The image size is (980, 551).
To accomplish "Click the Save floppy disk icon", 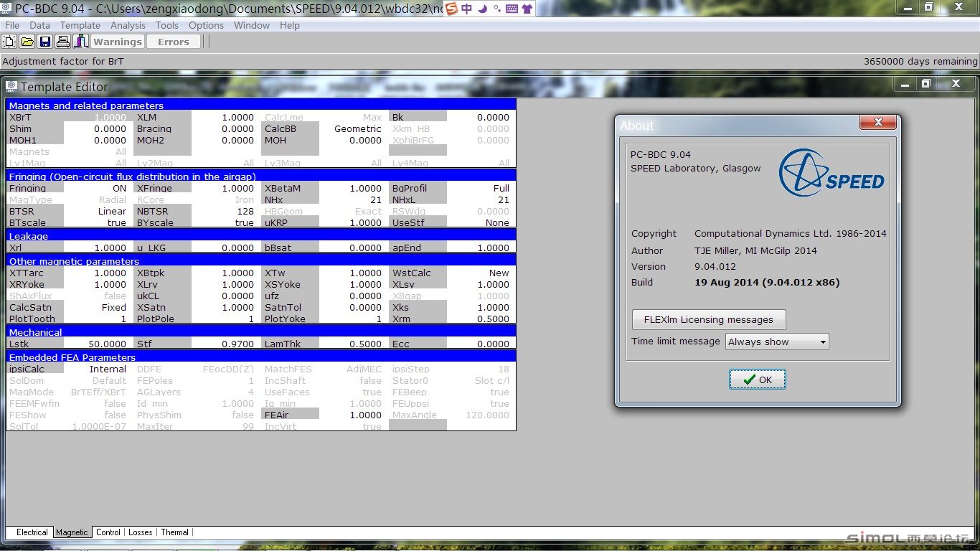I will [45, 42].
